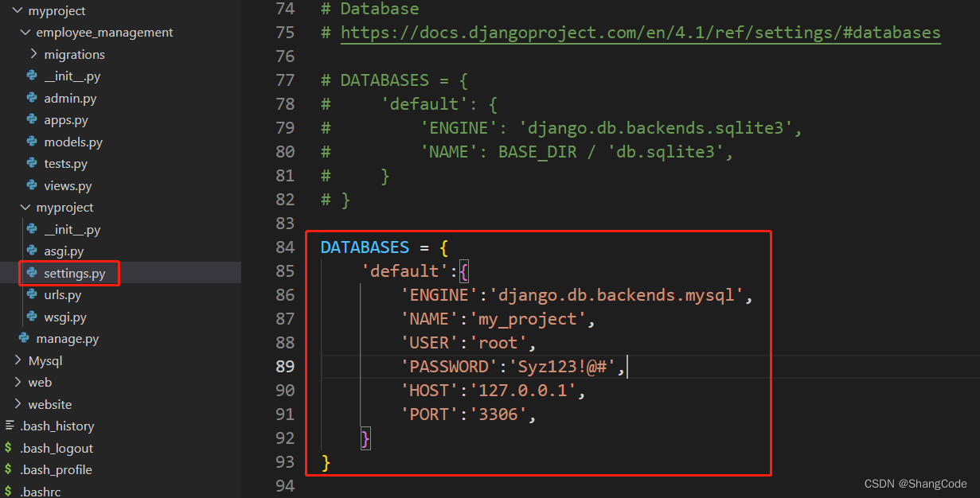The image size is (980, 498).
Task: Click line number 89 in gutter
Action: click(x=285, y=367)
